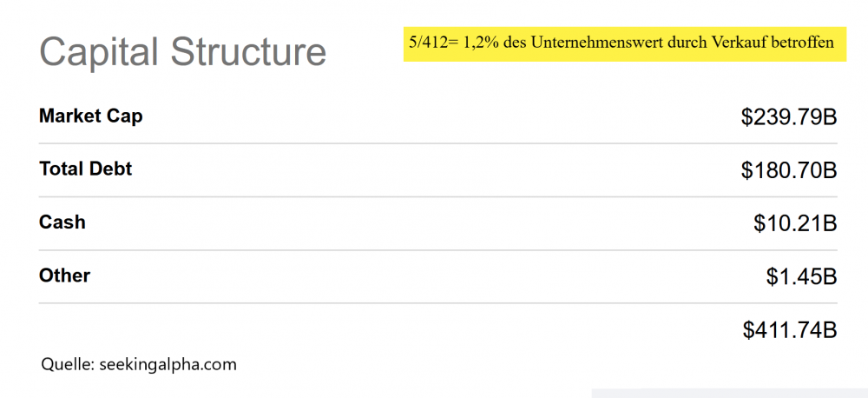Select the Market Cap row label
The width and height of the screenshot is (868, 398).
[x=91, y=116]
